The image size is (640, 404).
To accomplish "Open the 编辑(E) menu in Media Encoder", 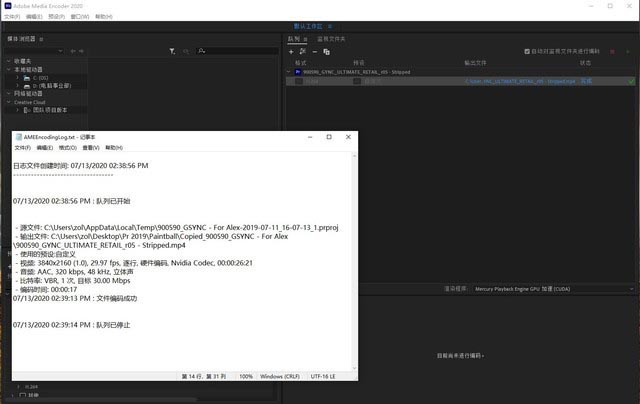I will (34, 17).
